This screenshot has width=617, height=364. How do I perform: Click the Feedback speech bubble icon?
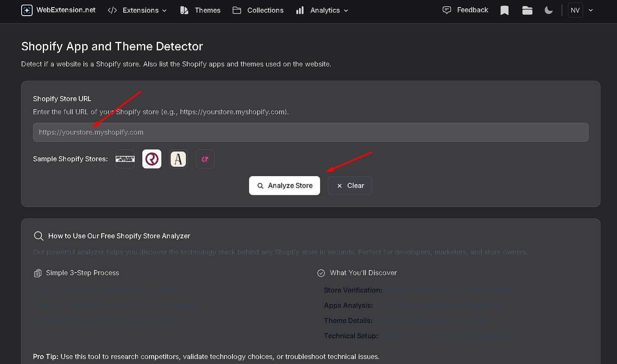click(447, 10)
